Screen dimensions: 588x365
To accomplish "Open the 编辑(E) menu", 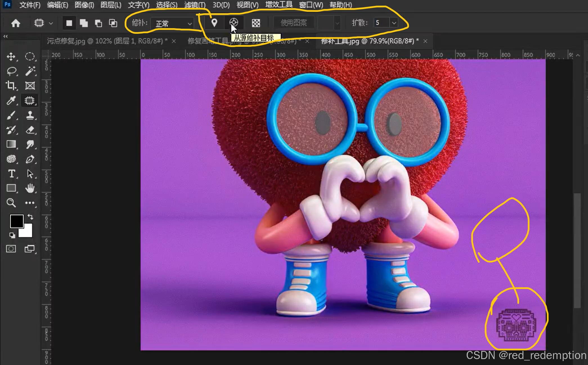I will [x=58, y=5].
